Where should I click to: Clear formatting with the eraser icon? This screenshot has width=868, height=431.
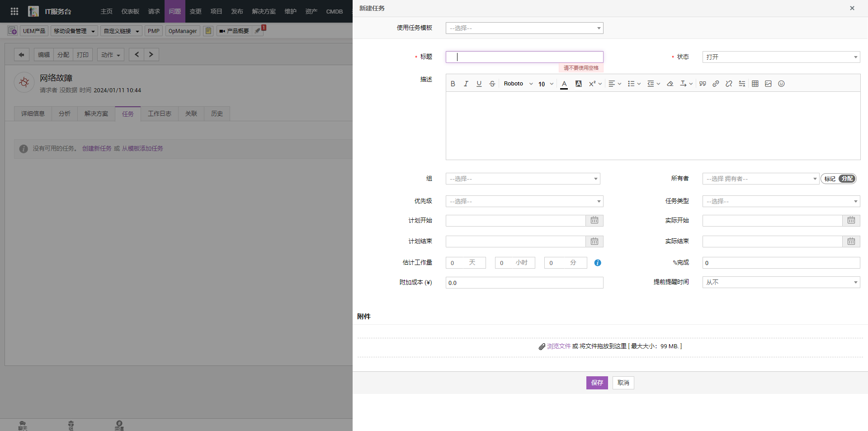click(x=670, y=84)
